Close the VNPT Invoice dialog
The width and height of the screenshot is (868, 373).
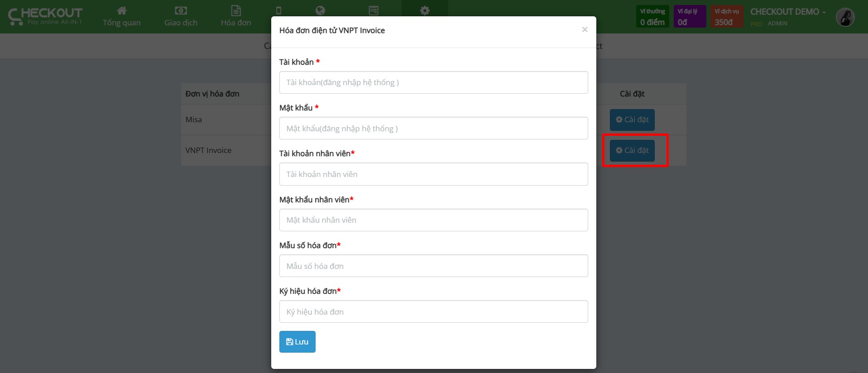coord(585,29)
